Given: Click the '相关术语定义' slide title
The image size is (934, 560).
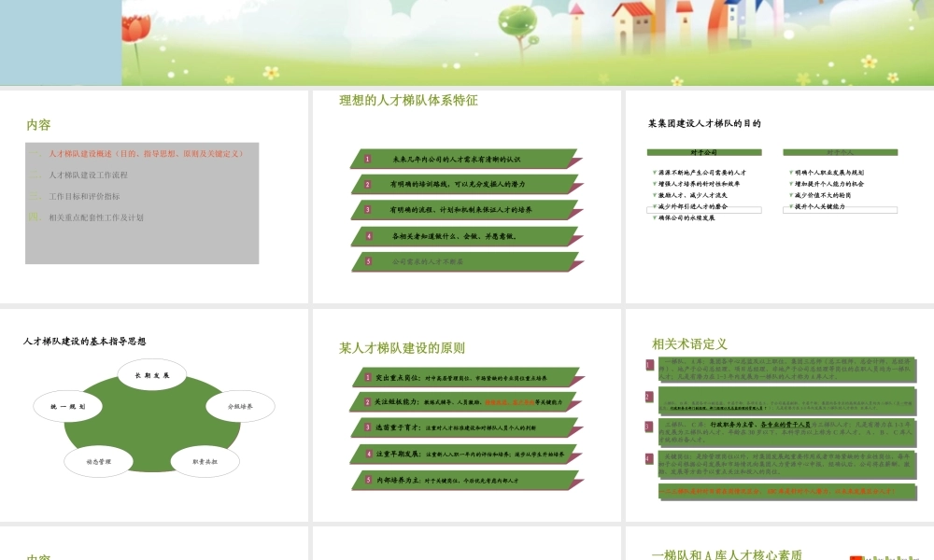Looking at the screenshot, I should [x=689, y=344].
